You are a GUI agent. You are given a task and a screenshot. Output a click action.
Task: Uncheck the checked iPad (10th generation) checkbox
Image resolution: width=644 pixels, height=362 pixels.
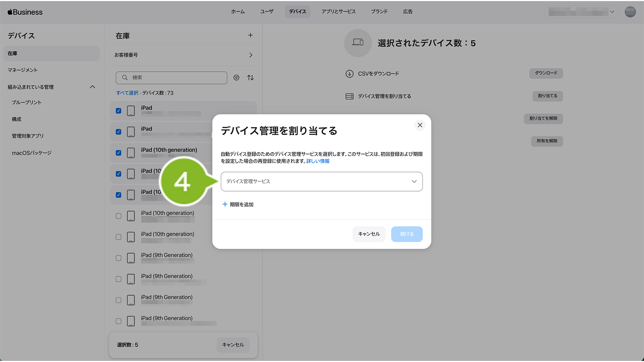[x=118, y=153]
